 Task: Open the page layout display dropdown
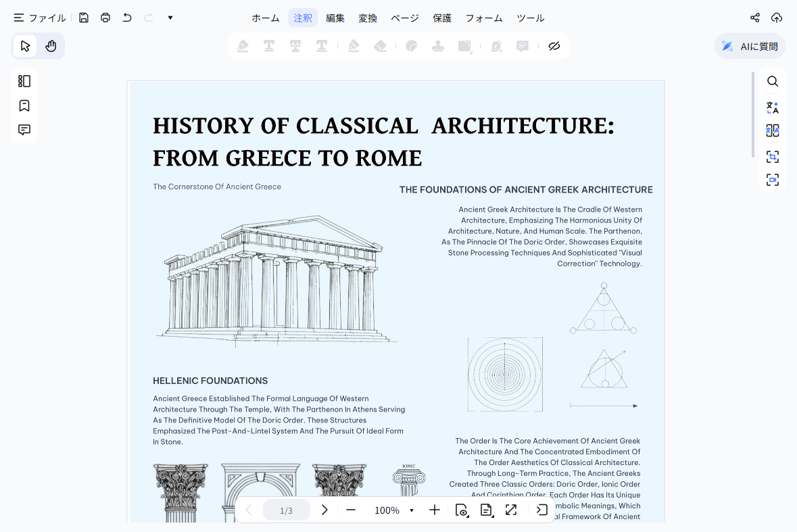click(x=487, y=510)
